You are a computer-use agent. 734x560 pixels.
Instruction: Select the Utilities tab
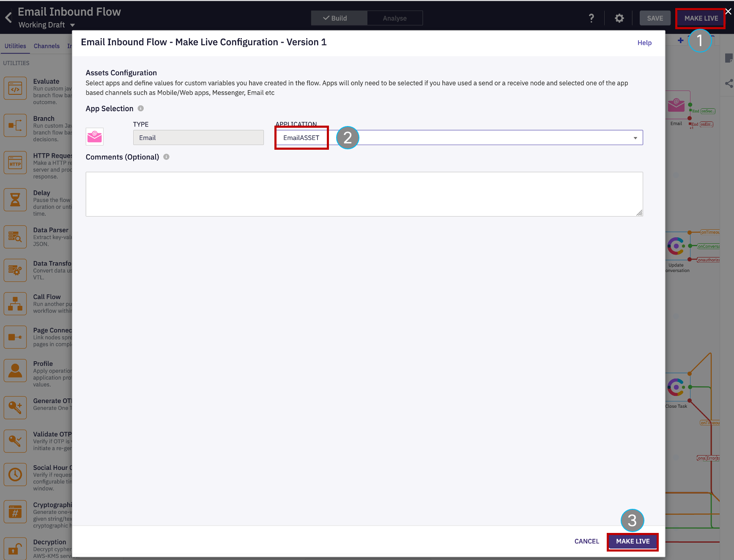pyautogui.click(x=15, y=46)
